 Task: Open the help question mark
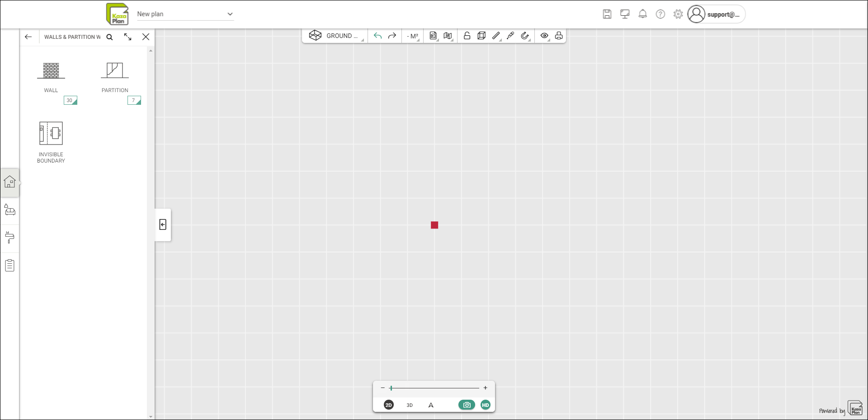click(660, 14)
